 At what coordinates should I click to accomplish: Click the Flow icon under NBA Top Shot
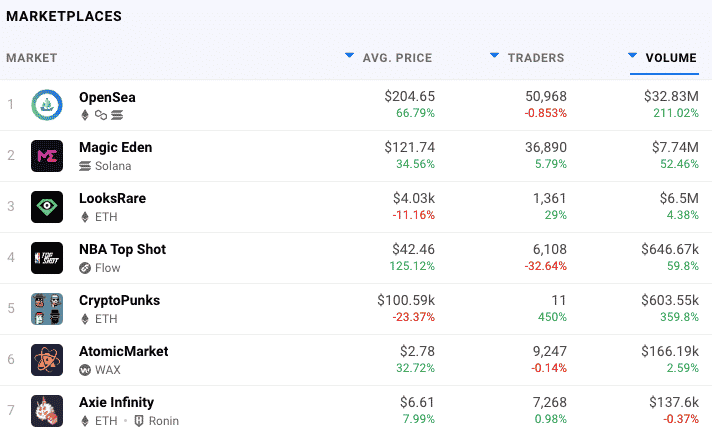85,268
